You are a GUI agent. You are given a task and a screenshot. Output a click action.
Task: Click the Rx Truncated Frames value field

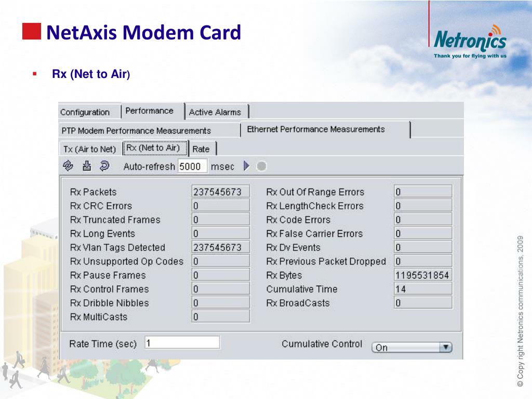(x=220, y=220)
